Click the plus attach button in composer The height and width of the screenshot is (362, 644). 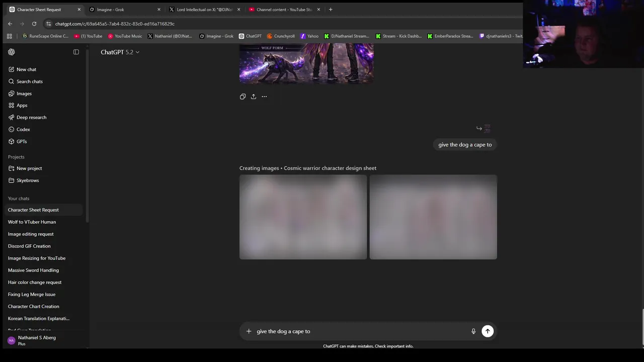pos(249,331)
